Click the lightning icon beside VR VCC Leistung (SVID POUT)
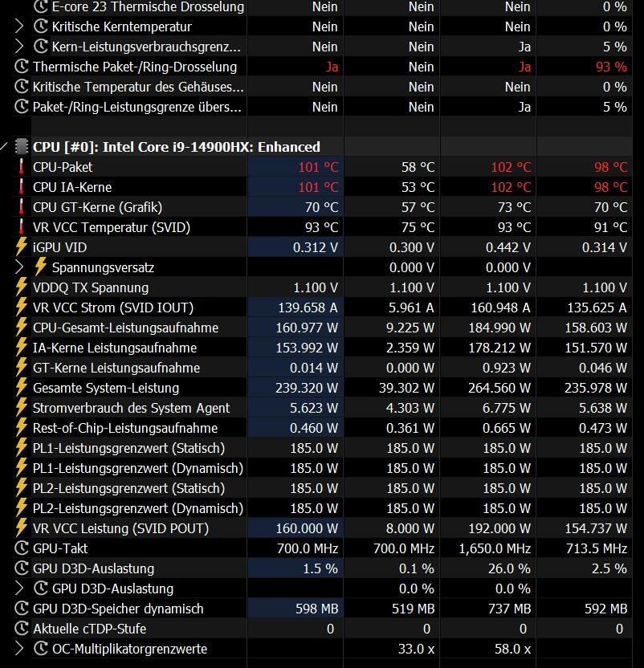 point(22,528)
